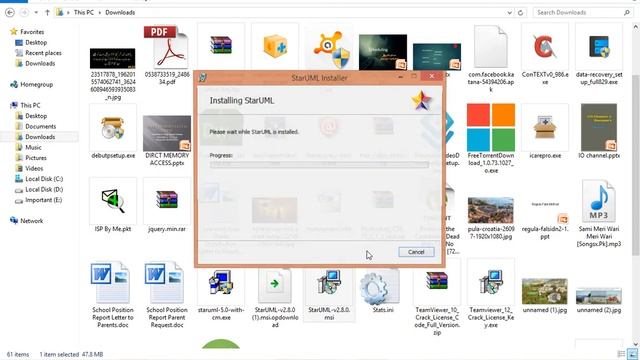Select Teamviewer_12 Crack License Key.exe icon

coord(491,282)
